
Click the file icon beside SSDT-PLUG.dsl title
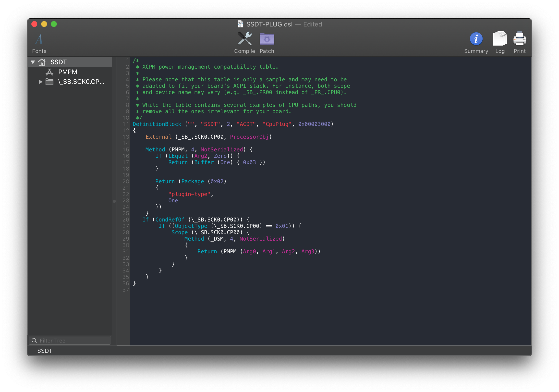tap(241, 24)
